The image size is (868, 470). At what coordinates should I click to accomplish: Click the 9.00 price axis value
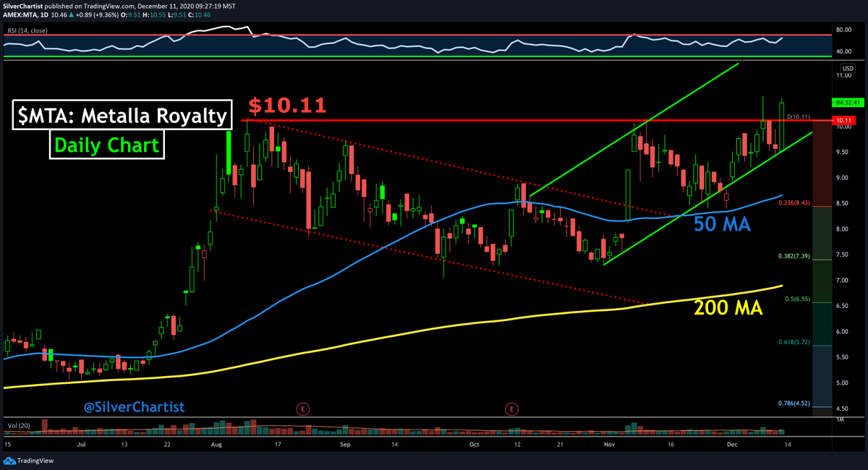click(x=843, y=178)
